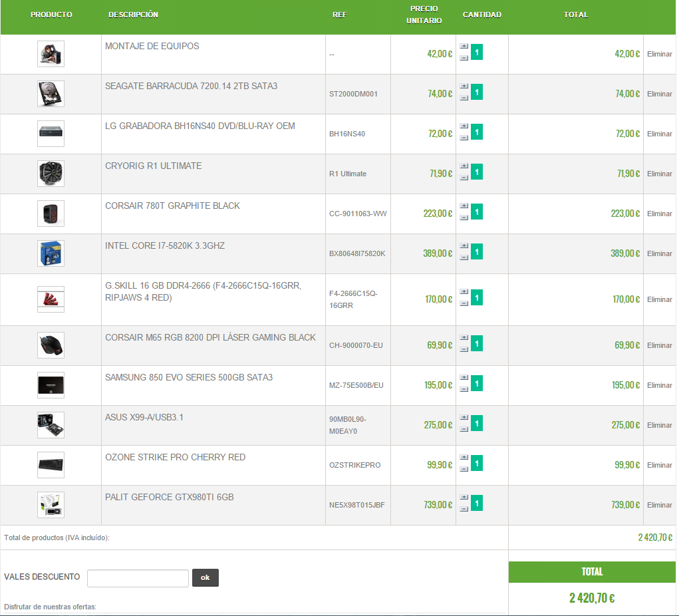Click minus icon for SEAGATE BARRACUDA row
The height and width of the screenshot is (616, 679).
[x=464, y=98]
